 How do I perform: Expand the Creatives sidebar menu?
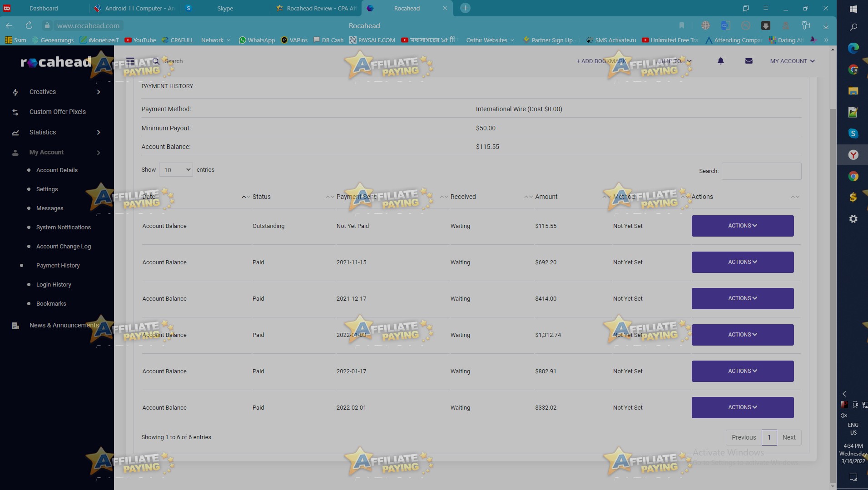tap(99, 92)
